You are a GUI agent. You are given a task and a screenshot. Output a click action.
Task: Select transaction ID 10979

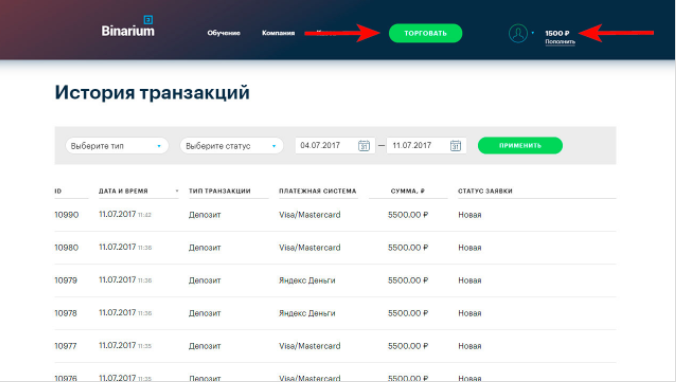[x=66, y=280]
